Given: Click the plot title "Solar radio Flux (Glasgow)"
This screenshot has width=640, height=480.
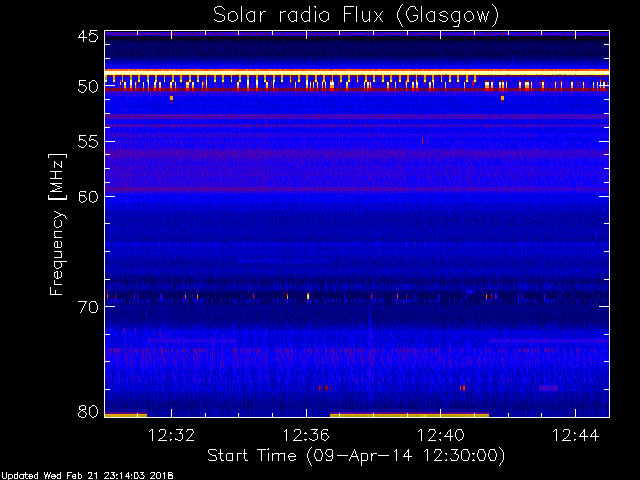Looking at the screenshot, I should point(356,16).
